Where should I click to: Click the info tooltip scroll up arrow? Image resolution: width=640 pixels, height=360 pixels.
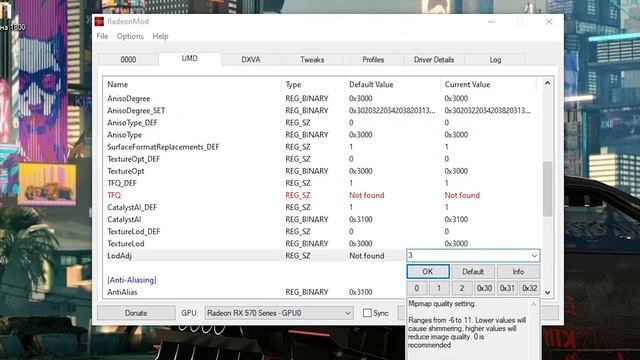click(x=533, y=304)
